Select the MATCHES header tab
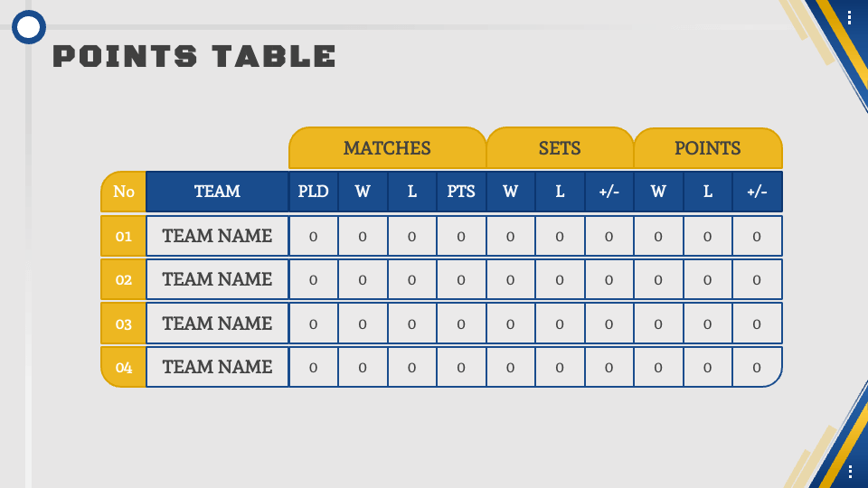 click(x=388, y=147)
